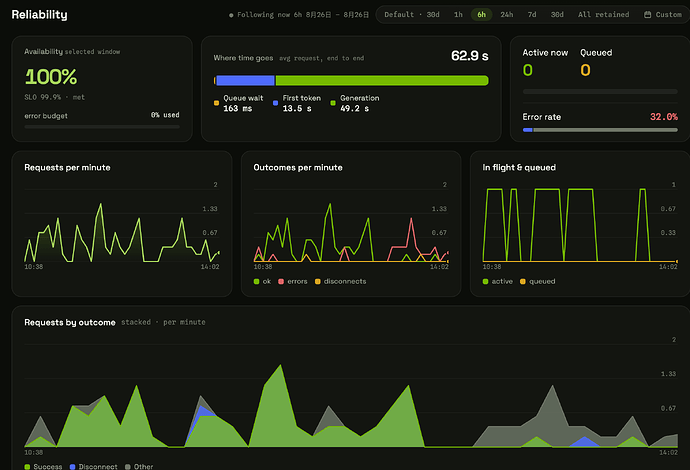Click the error budget progress bar
This screenshot has width=690, height=470.
[102, 127]
